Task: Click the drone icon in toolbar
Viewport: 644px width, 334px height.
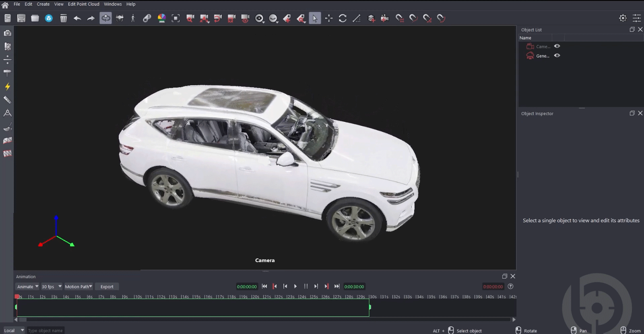Action: (120, 18)
